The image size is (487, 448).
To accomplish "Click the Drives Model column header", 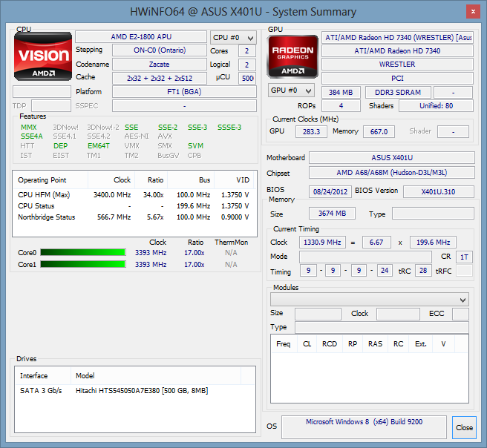I will pyautogui.click(x=156, y=376).
